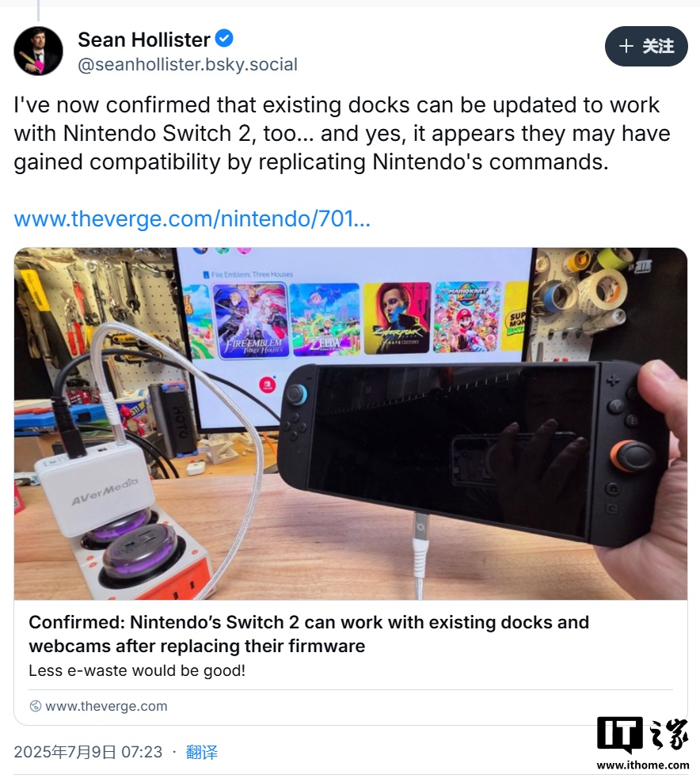Click the 翻译 translate link
The width and height of the screenshot is (700, 778).
click(x=202, y=752)
